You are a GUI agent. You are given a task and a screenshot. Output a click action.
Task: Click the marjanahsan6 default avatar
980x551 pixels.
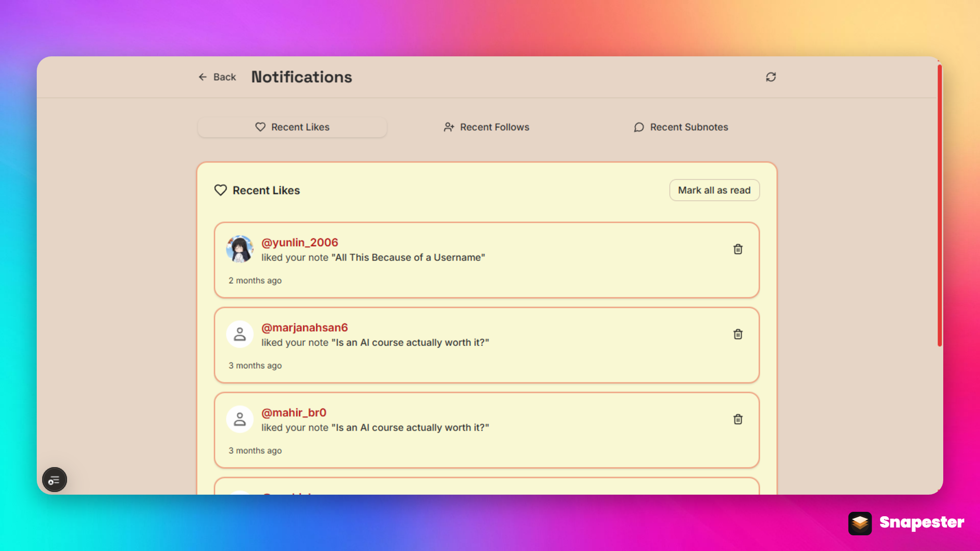(x=240, y=334)
